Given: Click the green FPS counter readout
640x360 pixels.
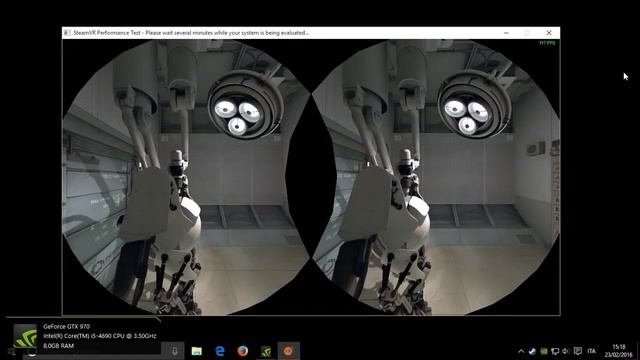Looking at the screenshot, I should click(547, 43).
